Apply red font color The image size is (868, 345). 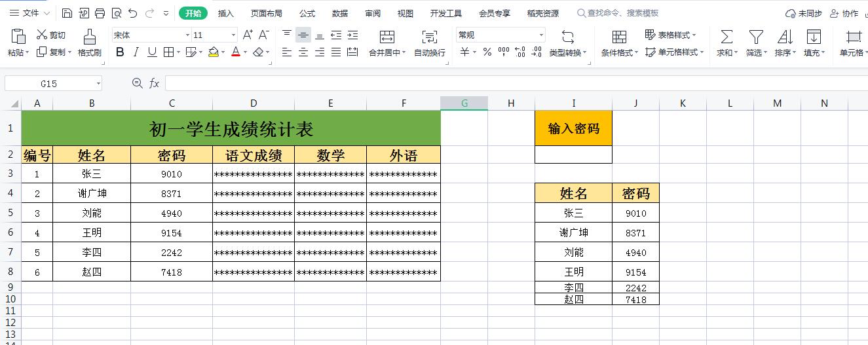tap(236, 52)
